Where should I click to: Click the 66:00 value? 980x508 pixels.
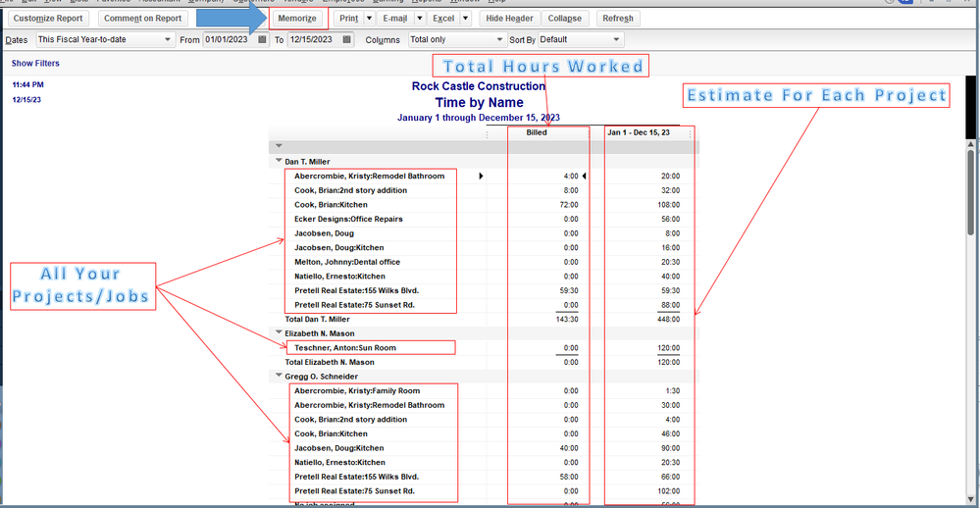[671, 477]
